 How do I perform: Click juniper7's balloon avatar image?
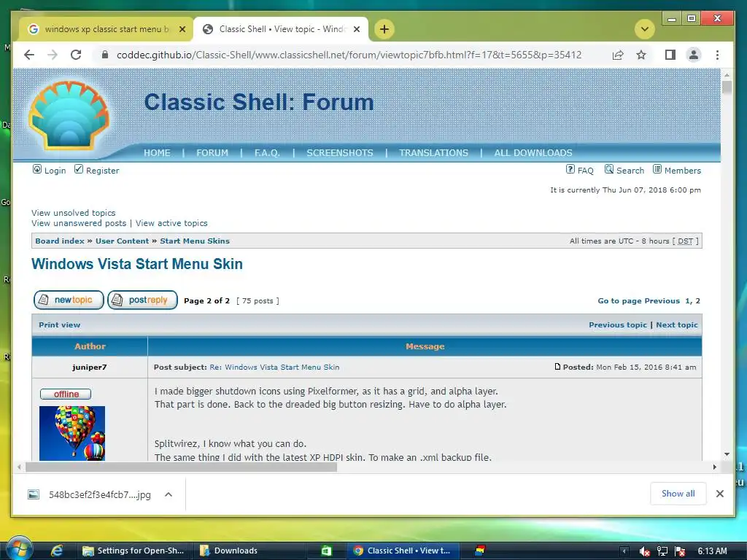pyautogui.click(x=72, y=433)
